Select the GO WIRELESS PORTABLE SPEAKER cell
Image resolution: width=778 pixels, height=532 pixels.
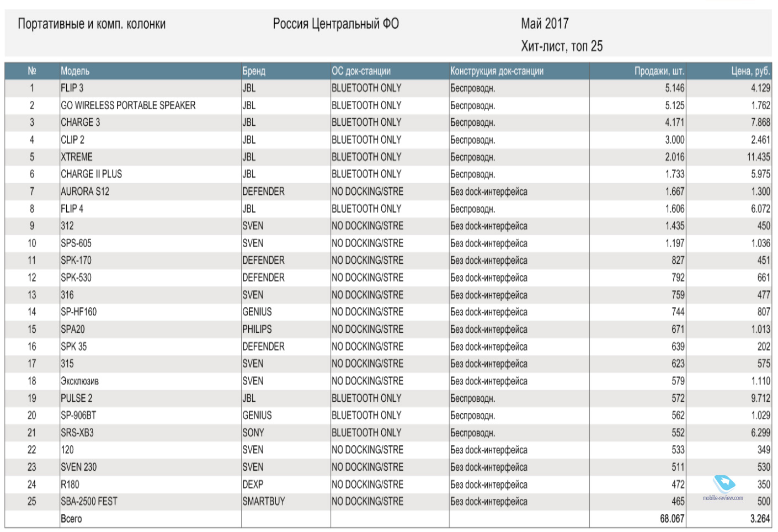(128, 105)
